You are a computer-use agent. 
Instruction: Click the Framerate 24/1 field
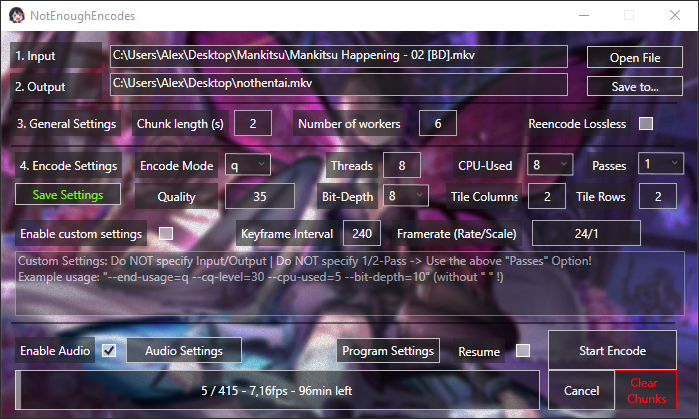(x=586, y=233)
